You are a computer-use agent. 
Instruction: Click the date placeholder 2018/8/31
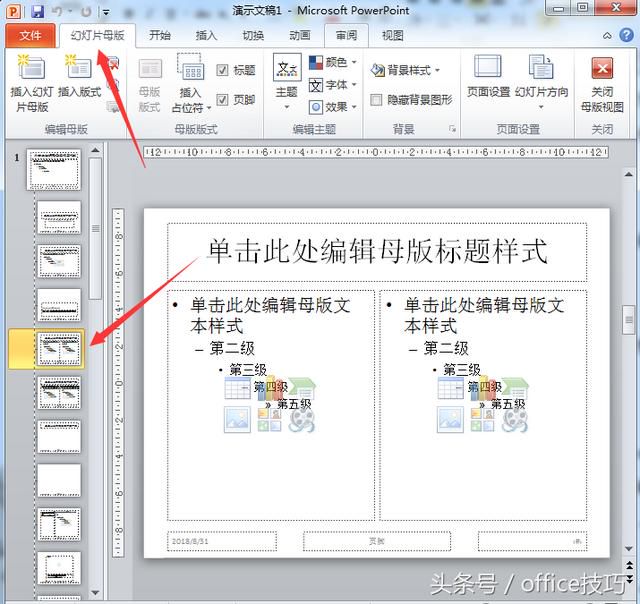222,541
